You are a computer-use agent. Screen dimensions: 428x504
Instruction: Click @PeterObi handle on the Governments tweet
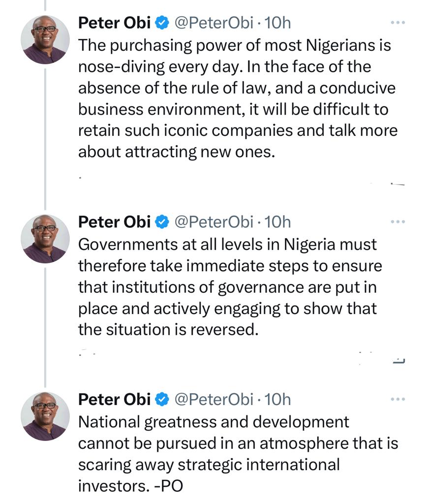[214, 222]
